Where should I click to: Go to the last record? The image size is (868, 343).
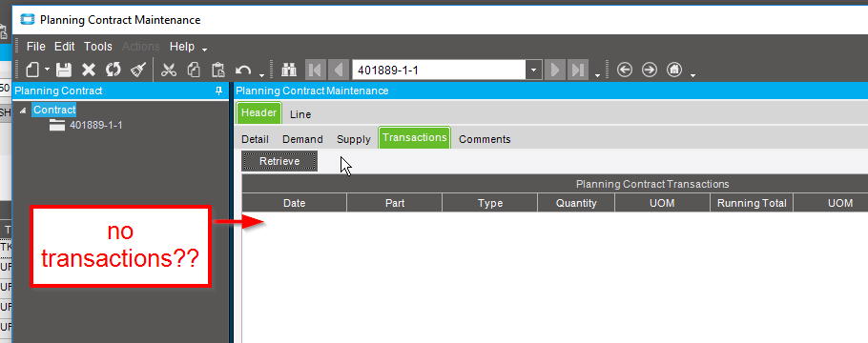[x=577, y=70]
